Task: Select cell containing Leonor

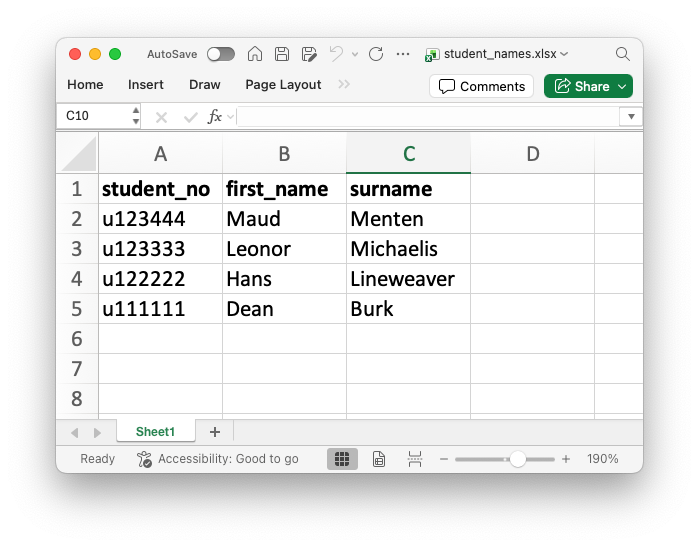Action: pyautogui.click(x=284, y=249)
